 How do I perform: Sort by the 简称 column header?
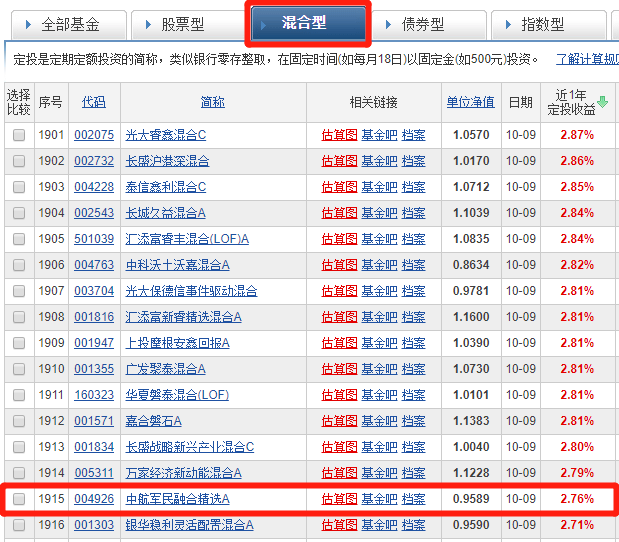[x=213, y=102]
